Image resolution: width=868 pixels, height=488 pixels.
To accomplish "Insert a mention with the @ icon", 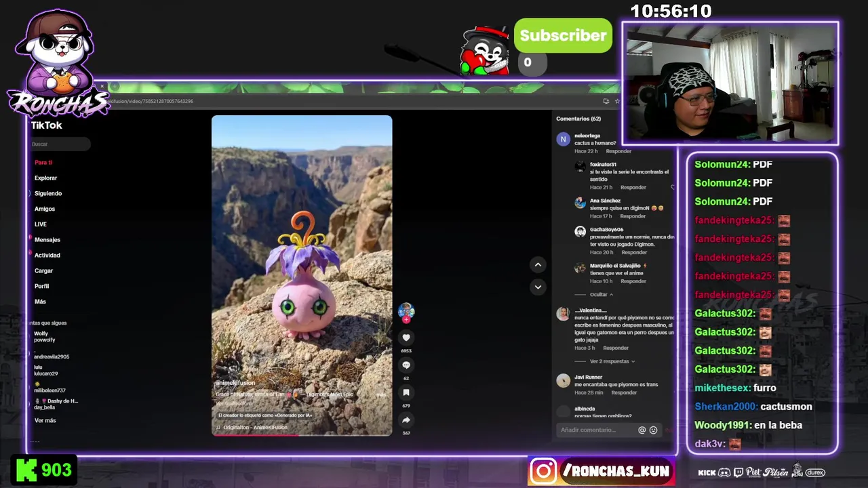I will click(642, 430).
